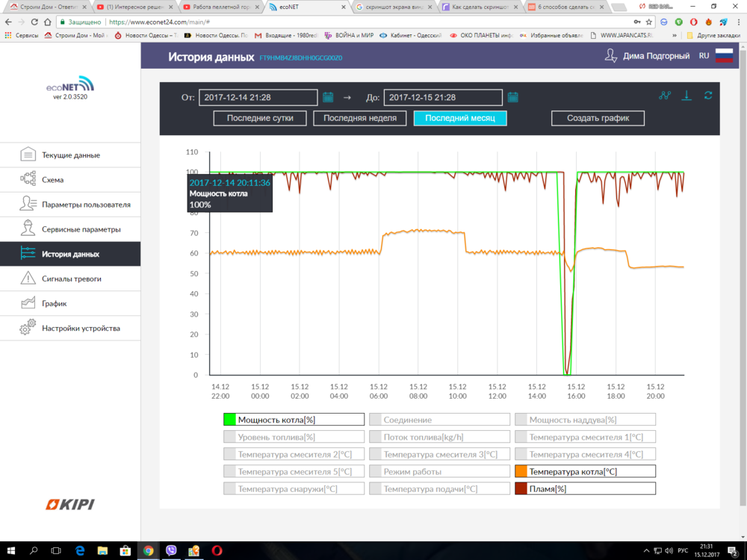Open the calendar picker for start date
The image size is (747, 560).
pyautogui.click(x=328, y=97)
